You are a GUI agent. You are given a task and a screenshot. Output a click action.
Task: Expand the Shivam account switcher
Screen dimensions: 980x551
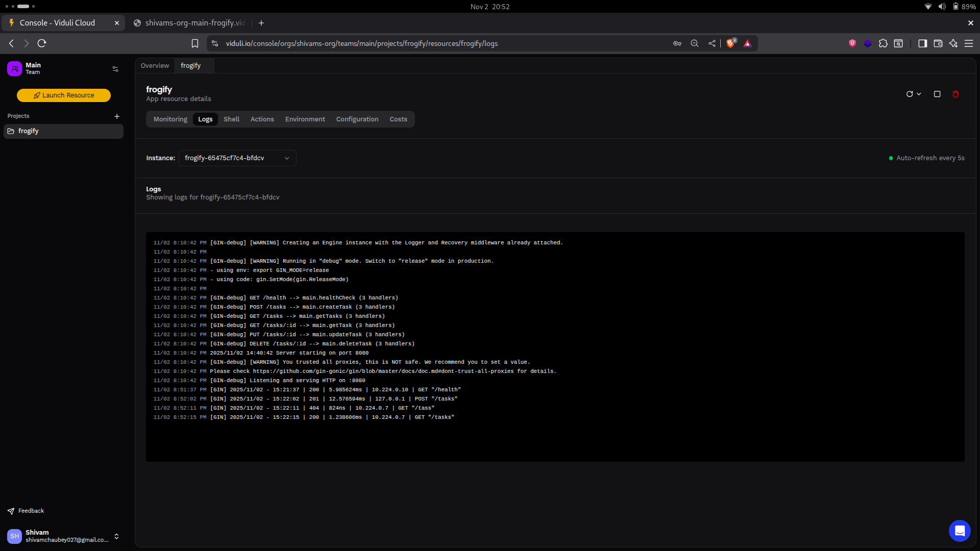point(116,536)
